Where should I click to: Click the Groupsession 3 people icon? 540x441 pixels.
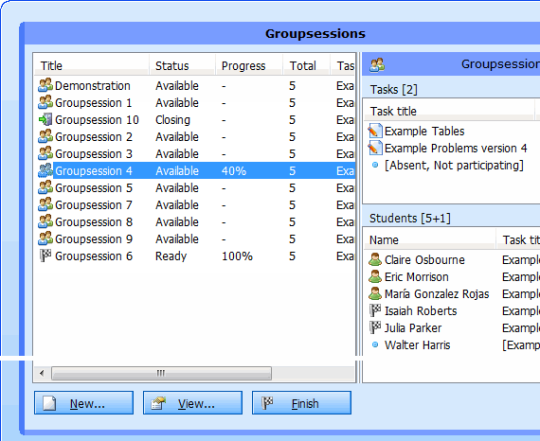pos(45,154)
